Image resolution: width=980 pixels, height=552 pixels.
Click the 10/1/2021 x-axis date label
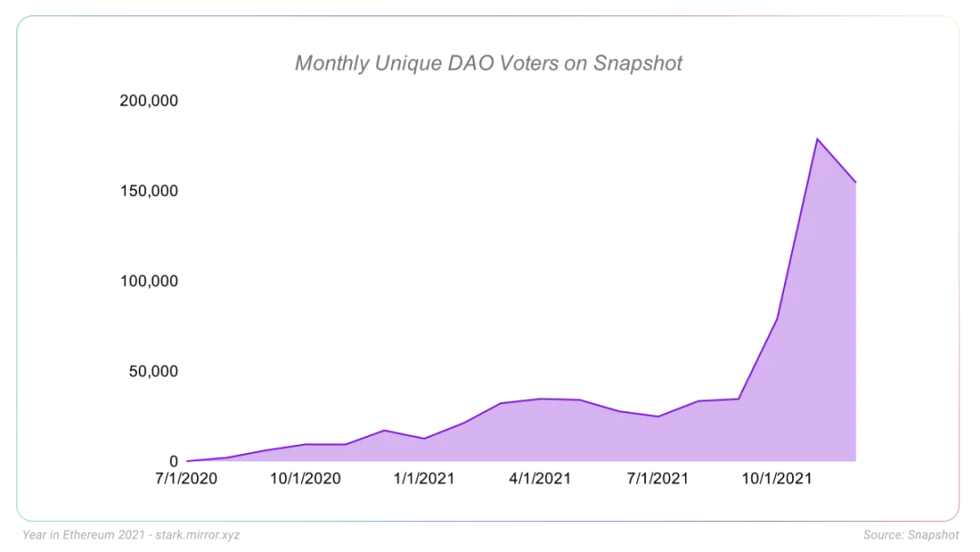(777, 478)
